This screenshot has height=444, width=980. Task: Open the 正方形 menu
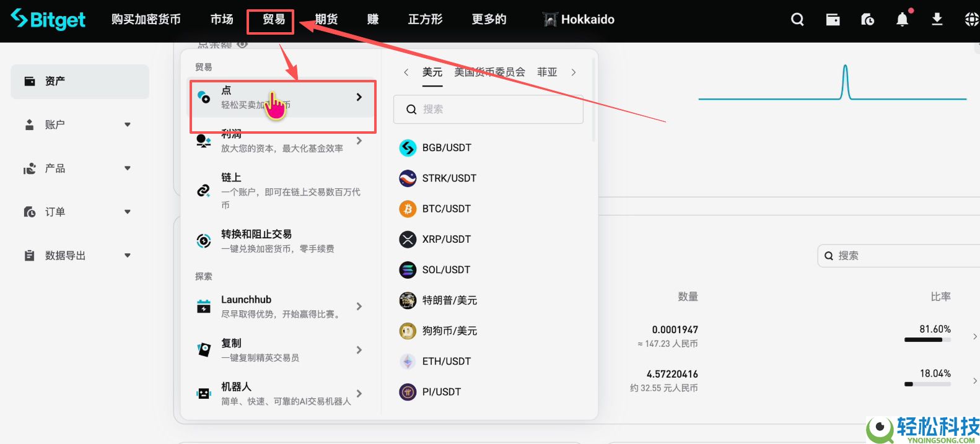(426, 20)
